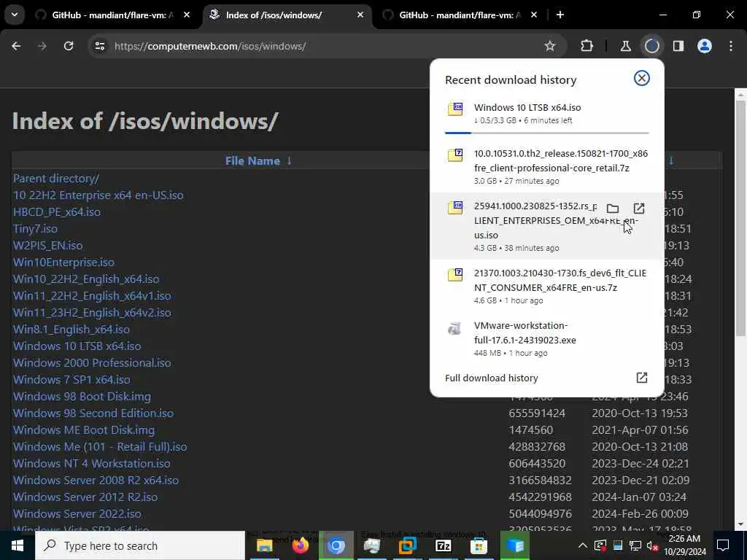Open the Windows Start menu

(18, 545)
